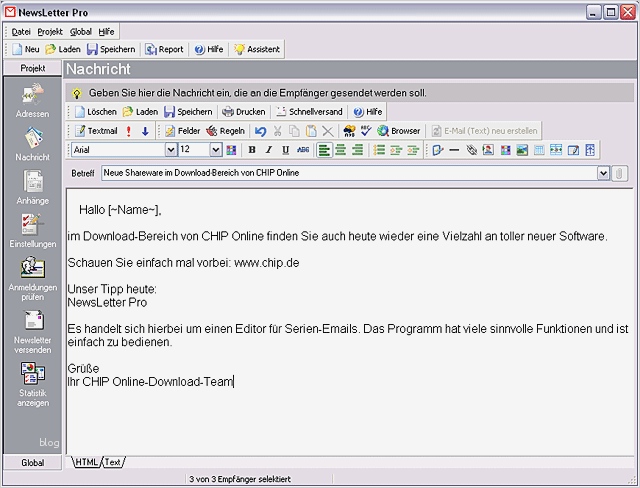Click the insert landscape picture icon
Viewport: 640px width, 488px height.
click(x=522, y=150)
